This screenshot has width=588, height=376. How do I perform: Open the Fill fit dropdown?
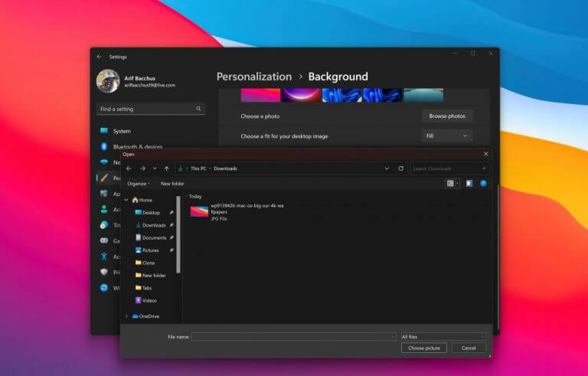pos(447,136)
